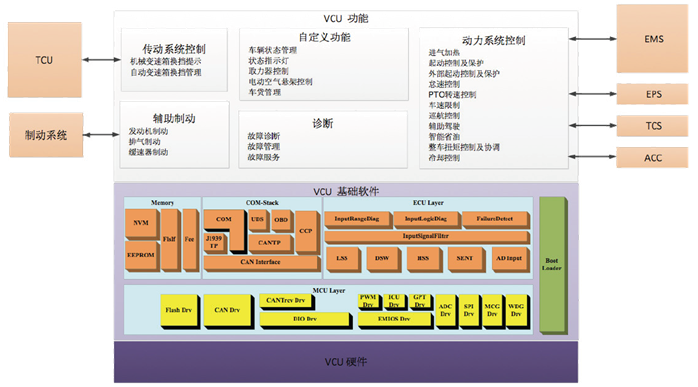Click the line 排气制动
This screenshot has height=387, width=698.
click(144, 142)
